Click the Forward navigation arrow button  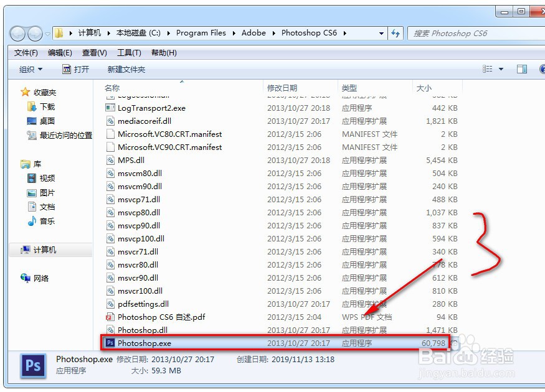[35, 34]
